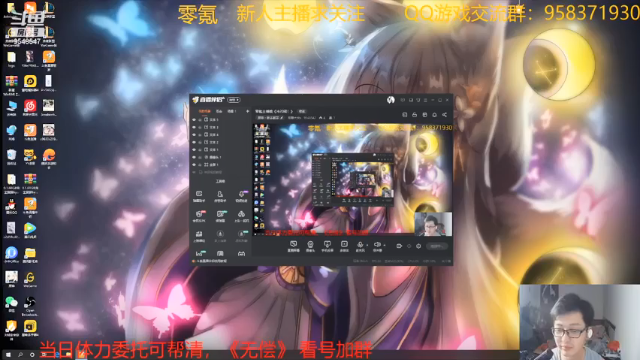Click the camera source button below preview

click(311, 246)
